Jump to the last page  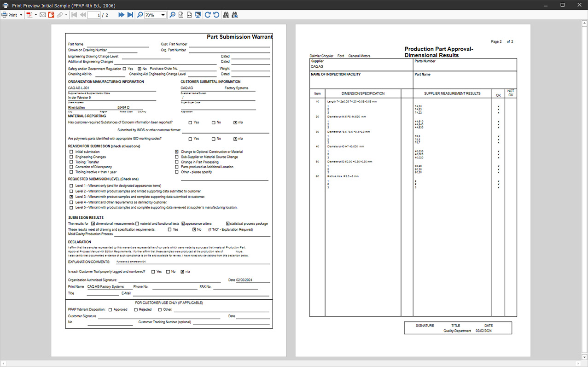point(130,15)
